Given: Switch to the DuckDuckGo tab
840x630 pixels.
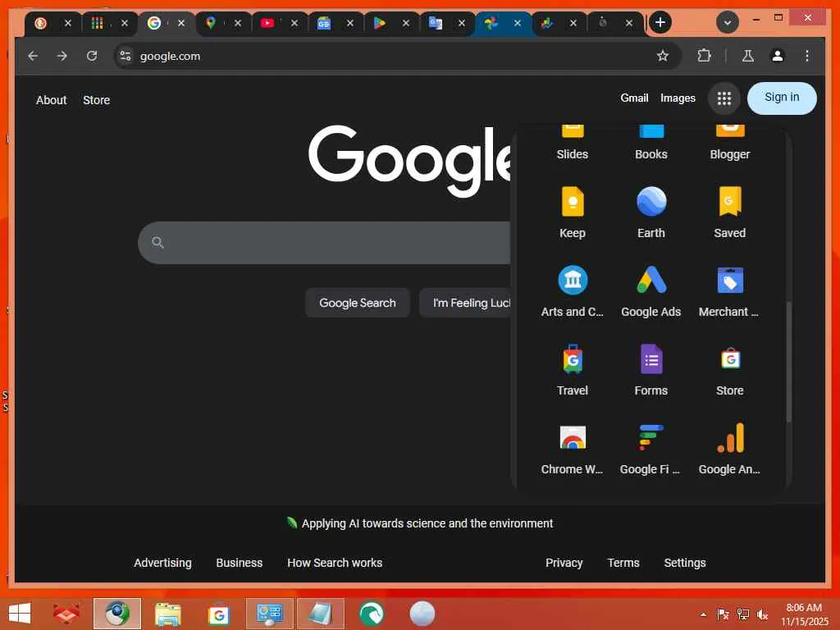Looking at the screenshot, I should [41, 23].
